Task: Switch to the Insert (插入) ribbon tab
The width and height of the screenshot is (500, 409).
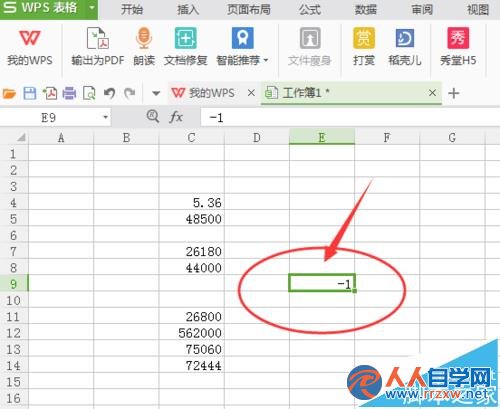Action: (188, 9)
